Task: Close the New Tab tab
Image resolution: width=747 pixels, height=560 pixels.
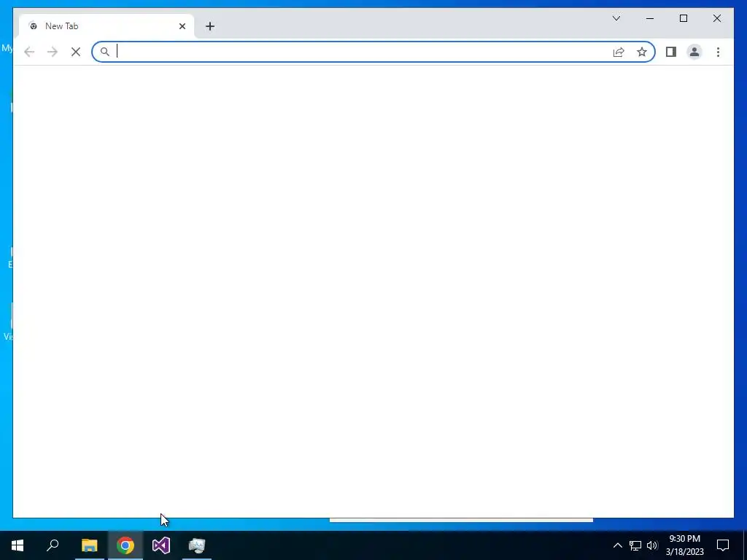Action: point(182,26)
